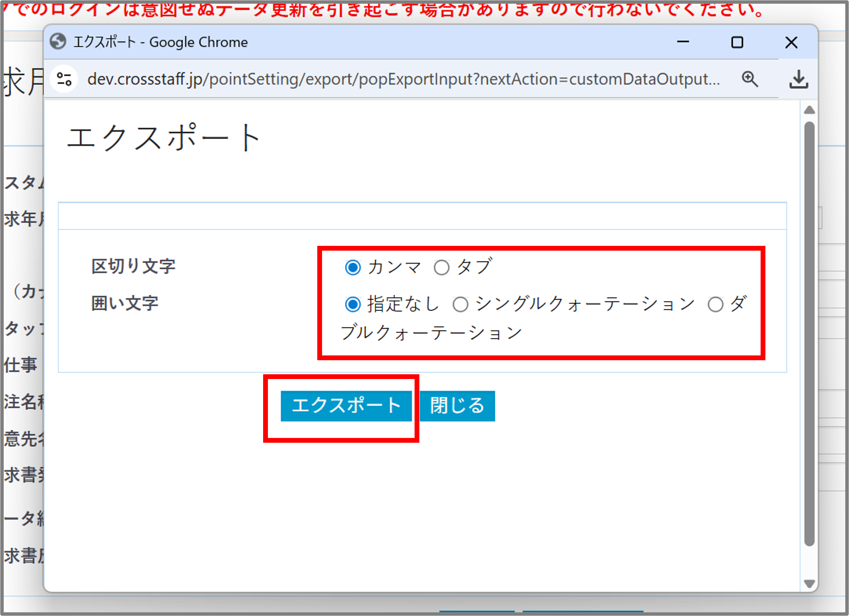849x616 pixels.
Task: Click the zoom magnifier icon in address bar
Action: tap(750, 79)
